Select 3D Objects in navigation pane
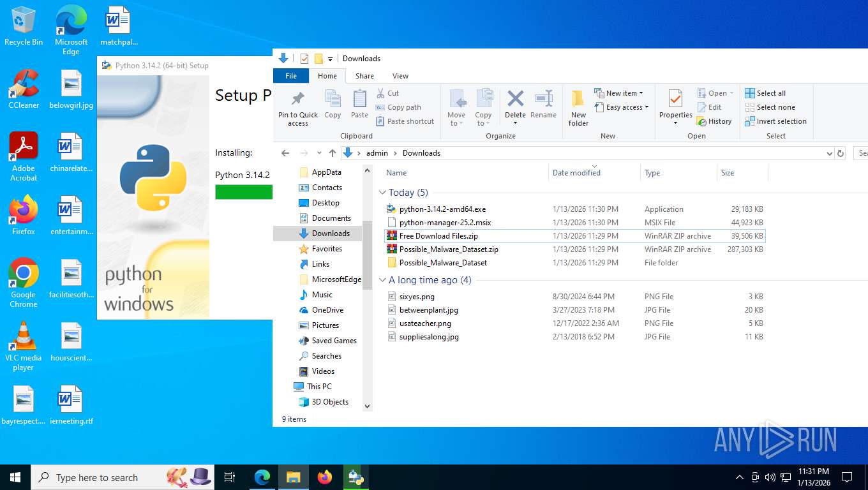This screenshot has height=490, width=868. pyautogui.click(x=330, y=402)
